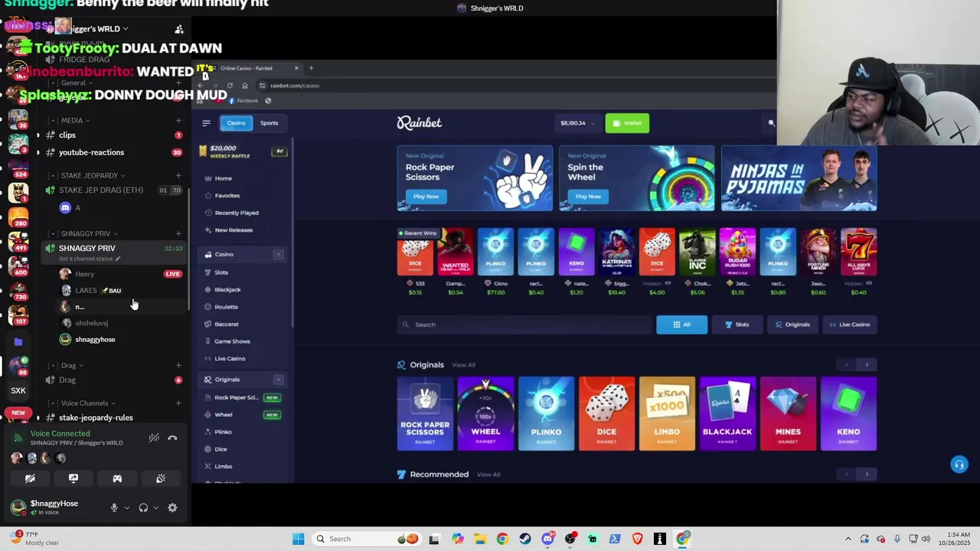Screen dimensions: 980x551
Task: Disconnect from the Discord voice call
Action: (x=172, y=439)
